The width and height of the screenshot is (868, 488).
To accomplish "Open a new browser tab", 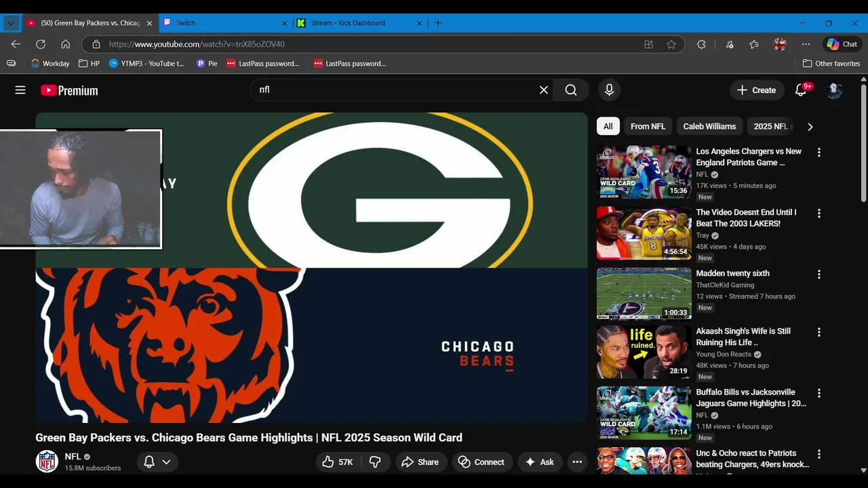I will [x=438, y=23].
